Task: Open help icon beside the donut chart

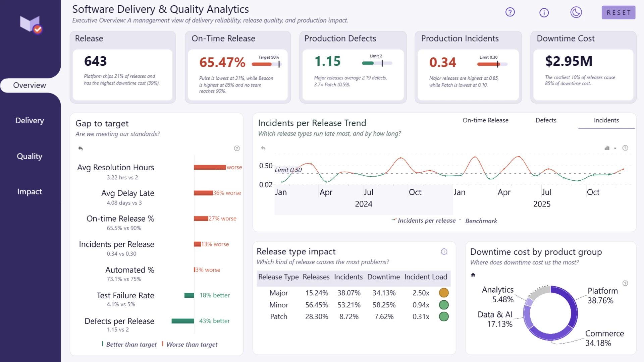Action: pos(625,283)
